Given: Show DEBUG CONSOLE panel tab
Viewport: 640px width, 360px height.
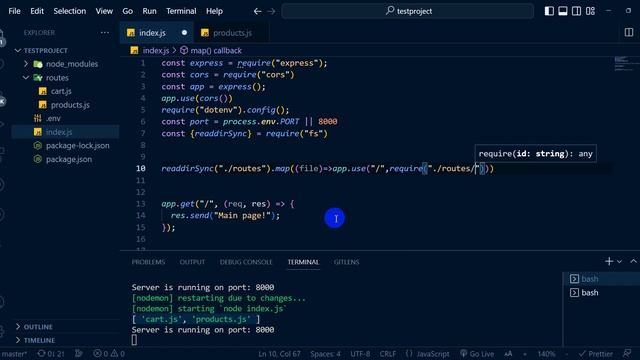Looking at the screenshot, I should (246, 262).
